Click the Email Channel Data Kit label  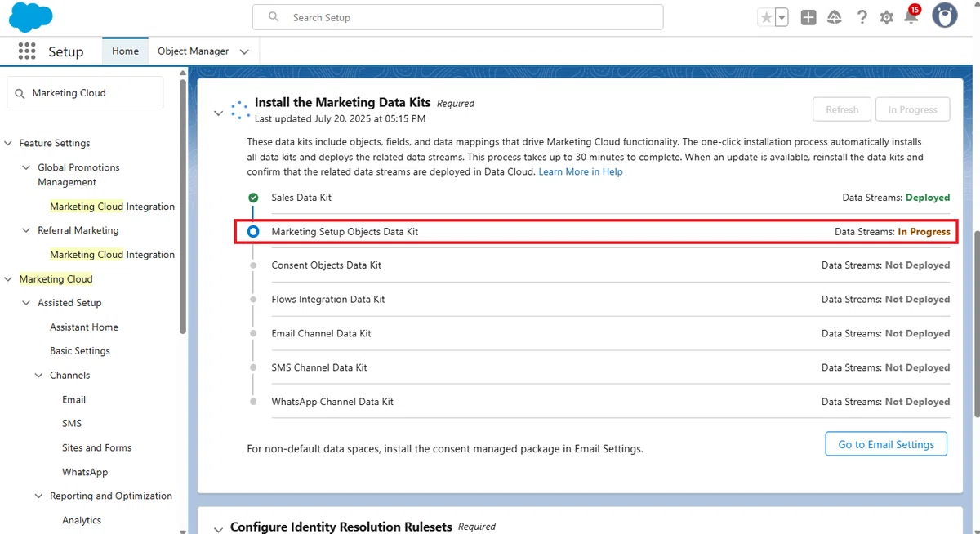[322, 334]
